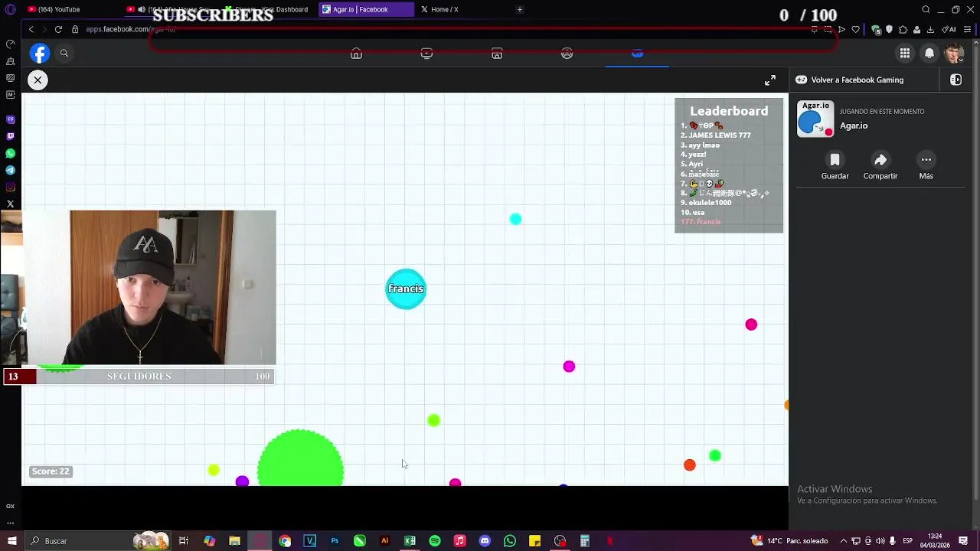Enter fullscreen mode for the game

point(770,80)
